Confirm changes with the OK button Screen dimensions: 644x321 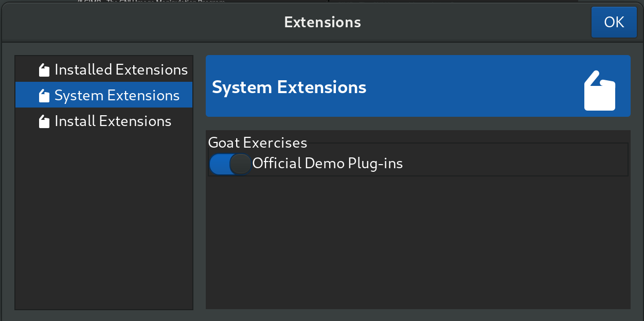(x=614, y=22)
